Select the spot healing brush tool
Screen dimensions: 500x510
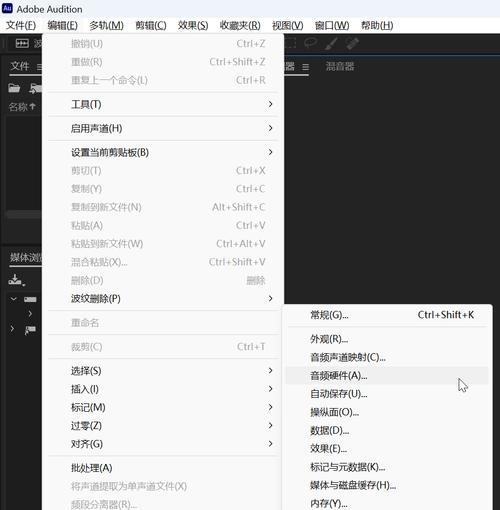[x=352, y=43]
